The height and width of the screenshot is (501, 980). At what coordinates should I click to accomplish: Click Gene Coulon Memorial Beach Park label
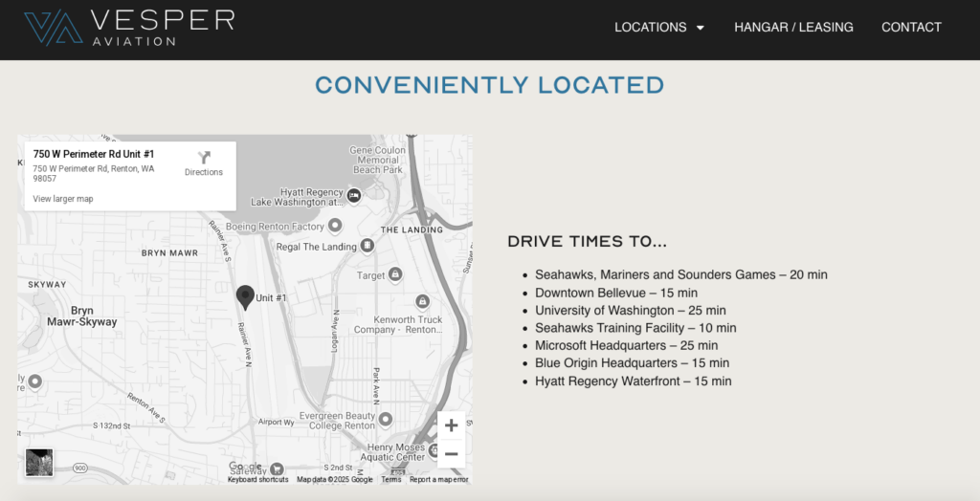point(377,160)
